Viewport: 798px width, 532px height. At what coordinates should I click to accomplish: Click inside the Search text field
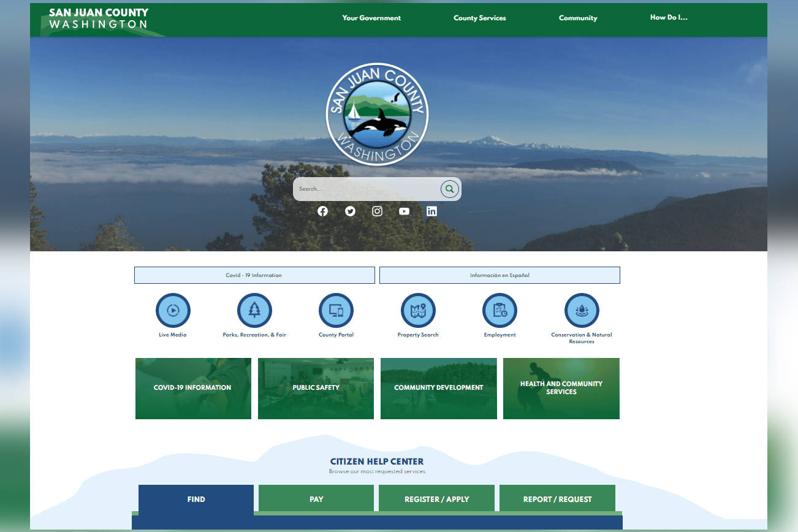click(367, 189)
